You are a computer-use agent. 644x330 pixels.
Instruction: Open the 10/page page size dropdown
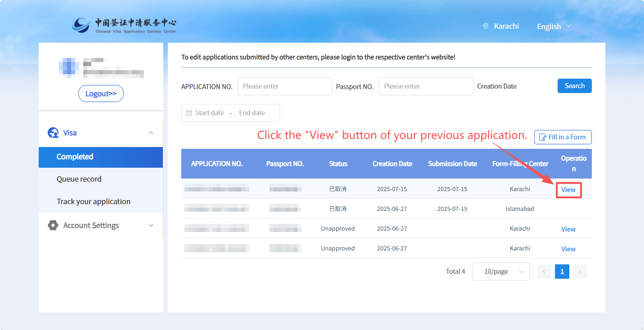coord(501,272)
